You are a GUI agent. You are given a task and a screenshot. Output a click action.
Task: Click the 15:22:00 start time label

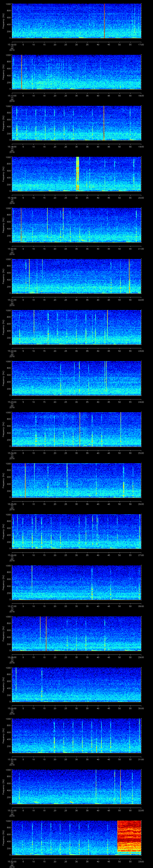click(x=12, y=351)
